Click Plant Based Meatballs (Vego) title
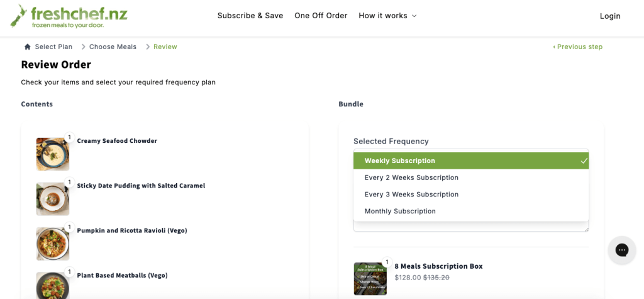Screen dimensions: 644x299 click(123, 275)
